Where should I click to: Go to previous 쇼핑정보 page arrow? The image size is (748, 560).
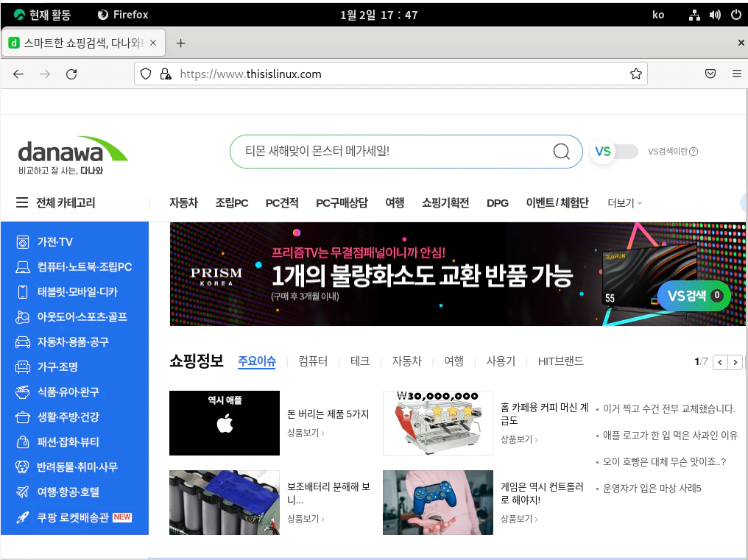720,363
